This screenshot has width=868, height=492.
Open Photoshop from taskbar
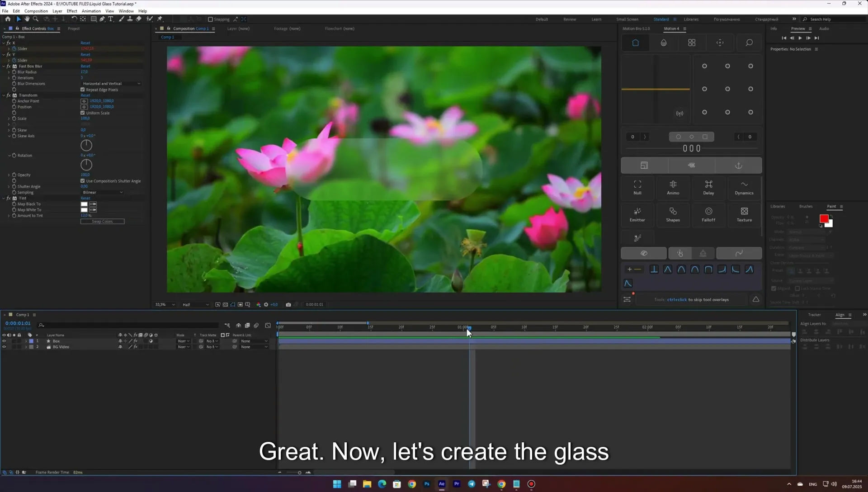pyautogui.click(x=427, y=484)
